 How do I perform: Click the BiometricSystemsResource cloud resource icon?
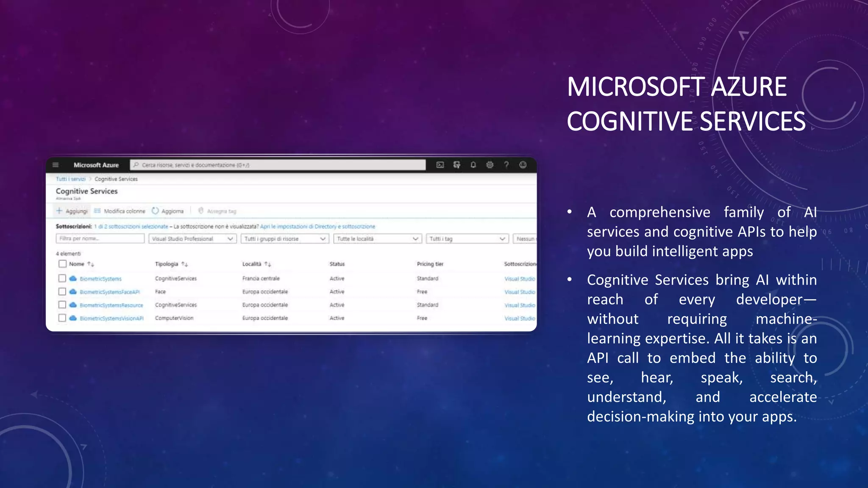click(73, 305)
